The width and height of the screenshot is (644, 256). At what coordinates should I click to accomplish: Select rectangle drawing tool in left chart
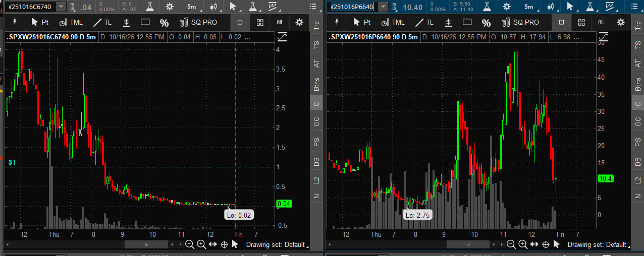click(145, 22)
